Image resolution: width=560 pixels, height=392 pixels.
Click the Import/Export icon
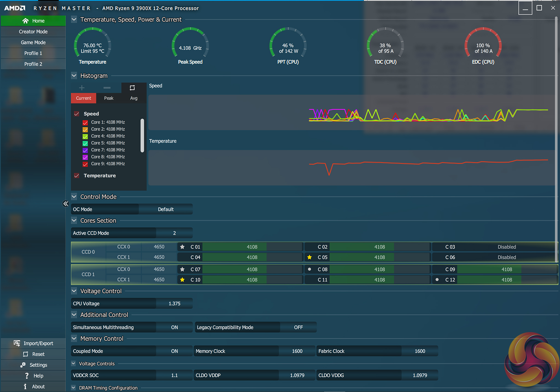(x=17, y=343)
